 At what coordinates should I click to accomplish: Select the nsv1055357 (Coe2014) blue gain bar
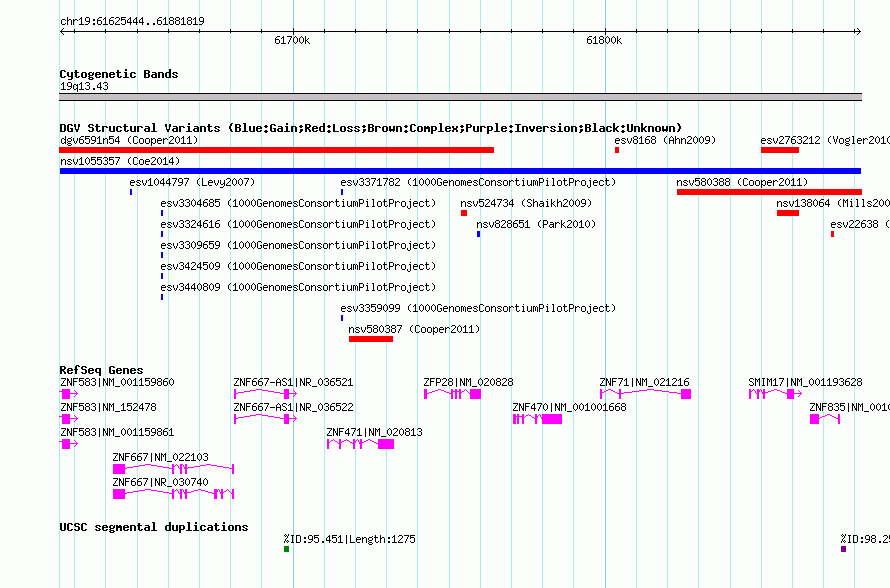pos(460,171)
